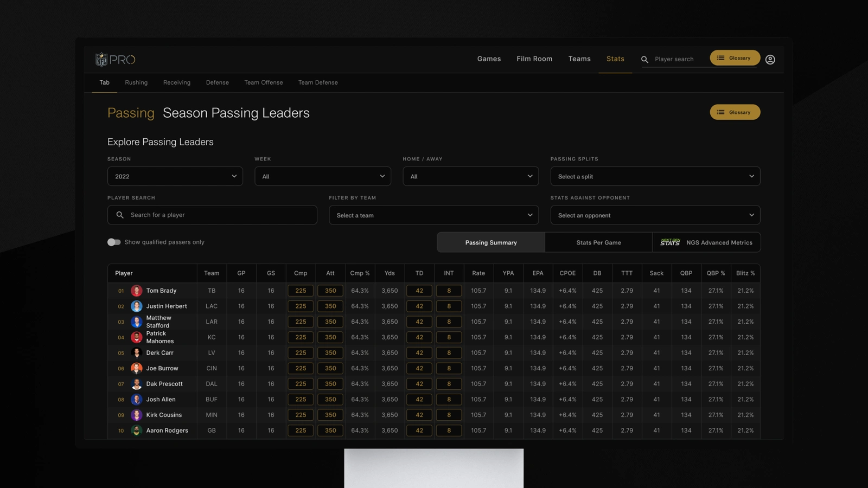Image resolution: width=868 pixels, height=488 pixels.
Task: Sort by the Cmp % column header
Action: pyautogui.click(x=360, y=273)
